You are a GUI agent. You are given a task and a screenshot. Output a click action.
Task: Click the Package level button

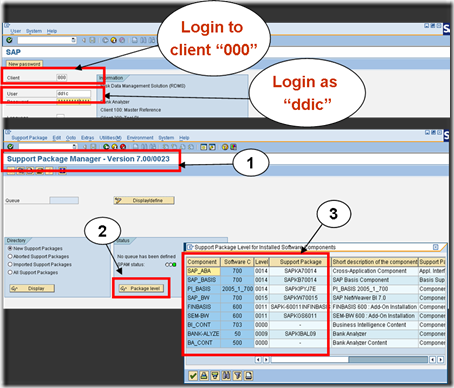click(x=141, y=288)
